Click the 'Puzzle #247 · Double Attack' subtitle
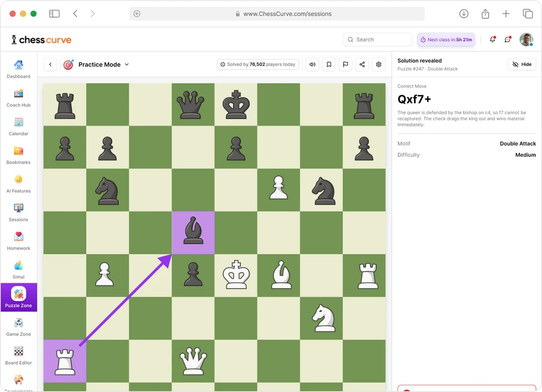The width and height of the screenshot is (542, 392). pyautogui.click(x=427, y=69)
